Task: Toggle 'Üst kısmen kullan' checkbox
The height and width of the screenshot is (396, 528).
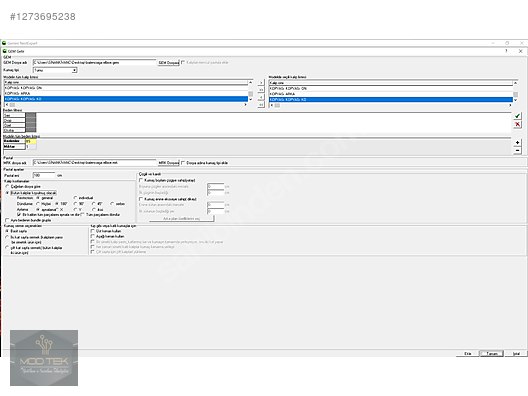Action: pos(93,231)
